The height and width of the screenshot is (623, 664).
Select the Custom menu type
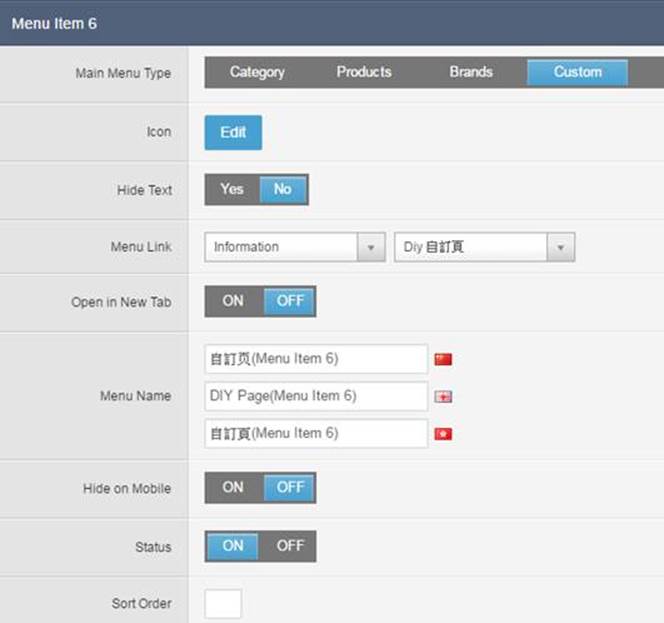577,72
